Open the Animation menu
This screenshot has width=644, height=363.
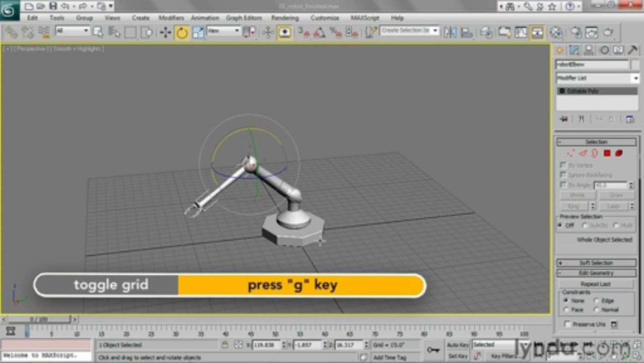[204, 18]
